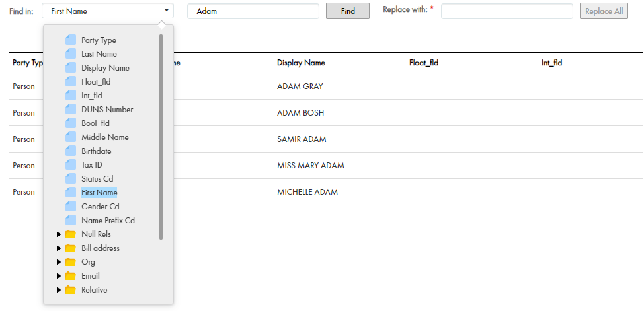Click the Last Name field file icon

tap(71, 53)
